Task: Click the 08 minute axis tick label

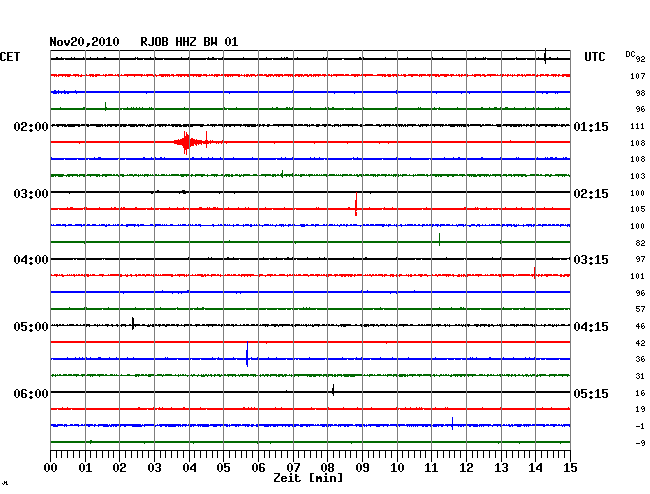Action: [327, 468]
